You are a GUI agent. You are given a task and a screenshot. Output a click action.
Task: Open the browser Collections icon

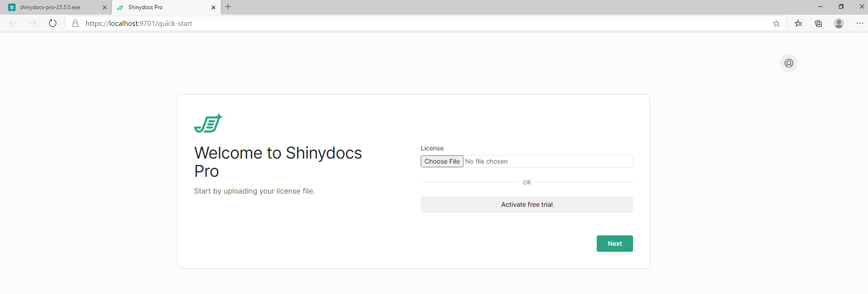coord(818,23)
